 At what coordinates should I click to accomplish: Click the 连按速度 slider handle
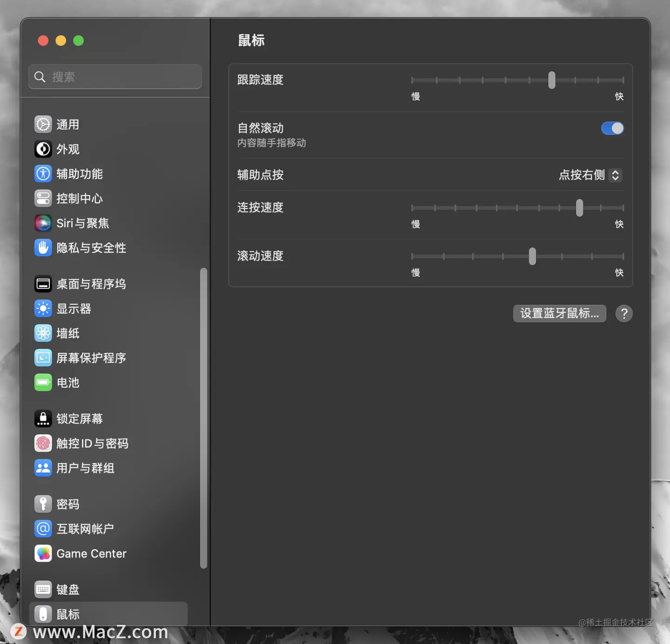pyautogui.click(x=580, y=208)
